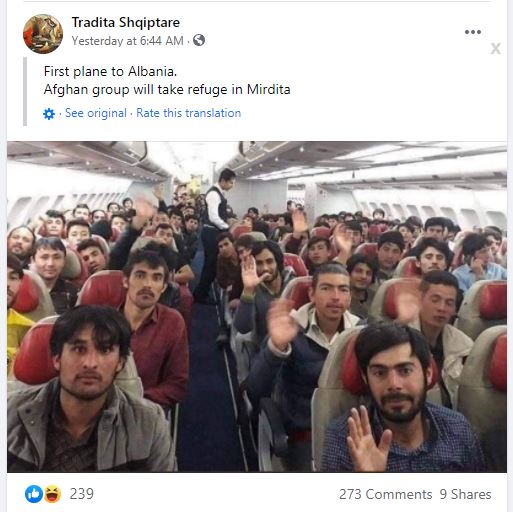The width and height of the screenshot is (513, 512).
Task: Open the 273 Comments list
Action: coord(386,494)
